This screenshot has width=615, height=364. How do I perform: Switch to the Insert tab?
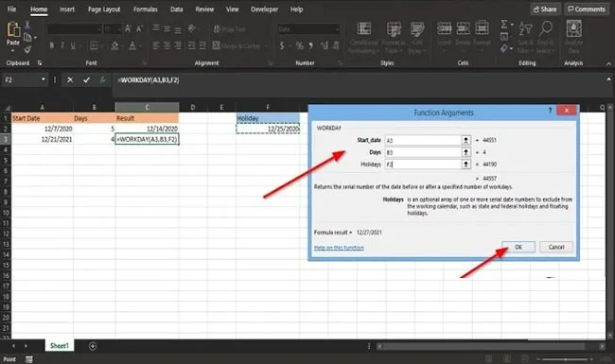pyautogui.click(x=66, y=9)
